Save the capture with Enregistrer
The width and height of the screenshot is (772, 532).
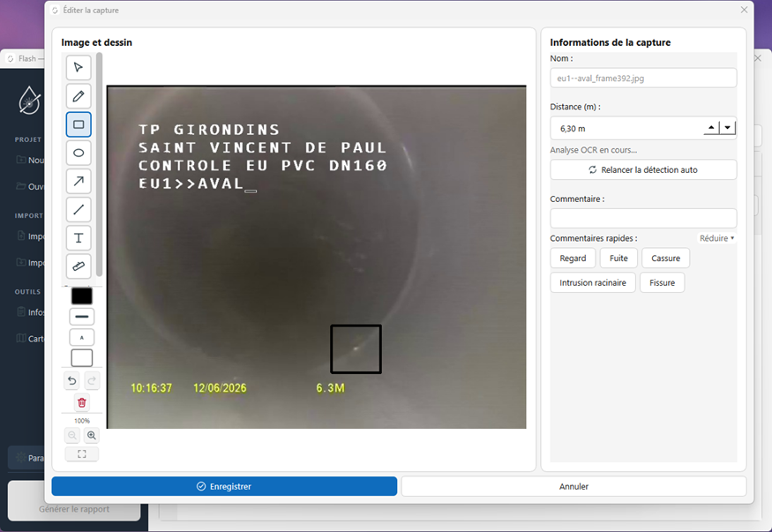(x=224, y=486)
